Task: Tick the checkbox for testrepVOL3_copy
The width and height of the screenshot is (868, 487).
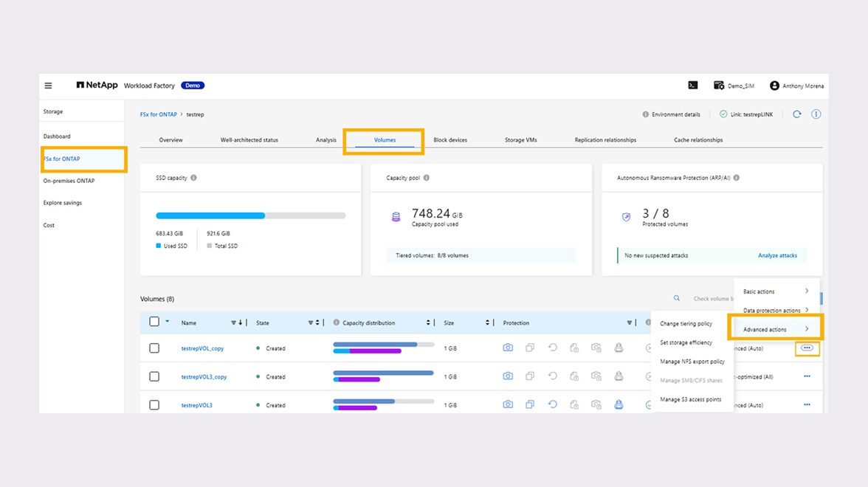Action: [x=154, y=376]
